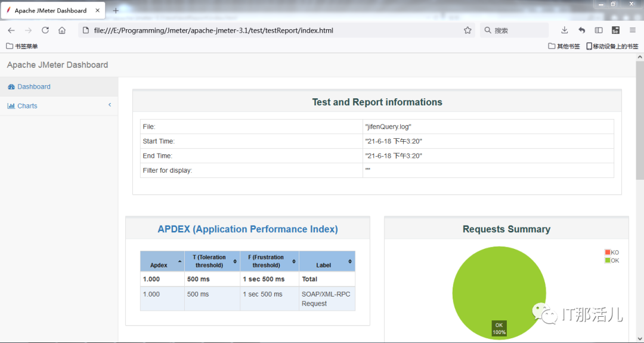Click the "Filter for display:" label cell

[x=252, y=170]
